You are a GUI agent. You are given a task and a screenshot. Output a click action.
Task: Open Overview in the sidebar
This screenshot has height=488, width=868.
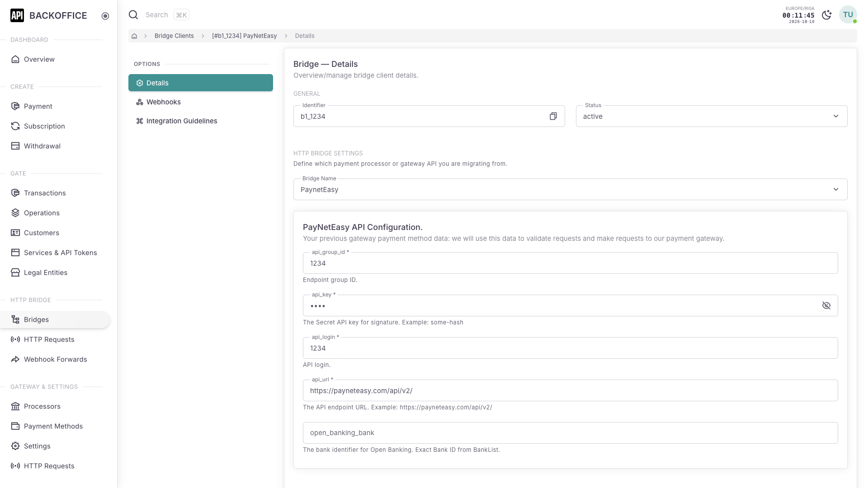click(x=55, y=59)
